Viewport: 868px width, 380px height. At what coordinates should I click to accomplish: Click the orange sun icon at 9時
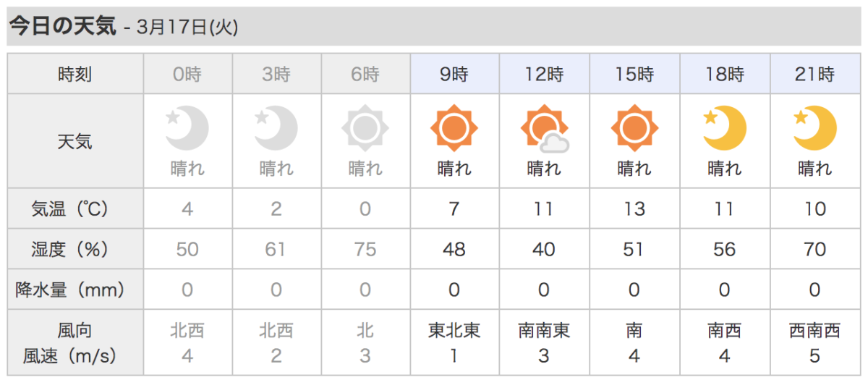[454, 128]
